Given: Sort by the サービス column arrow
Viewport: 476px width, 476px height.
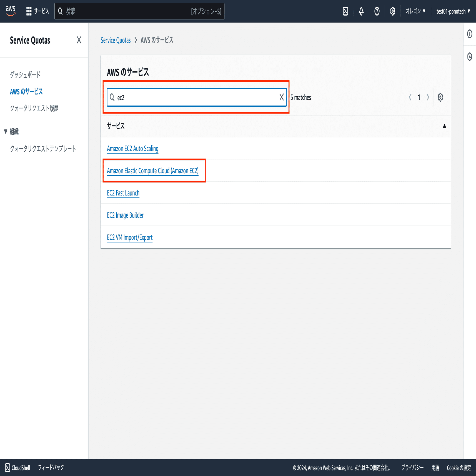Looking at the screenshot, I should click(444, 126).
